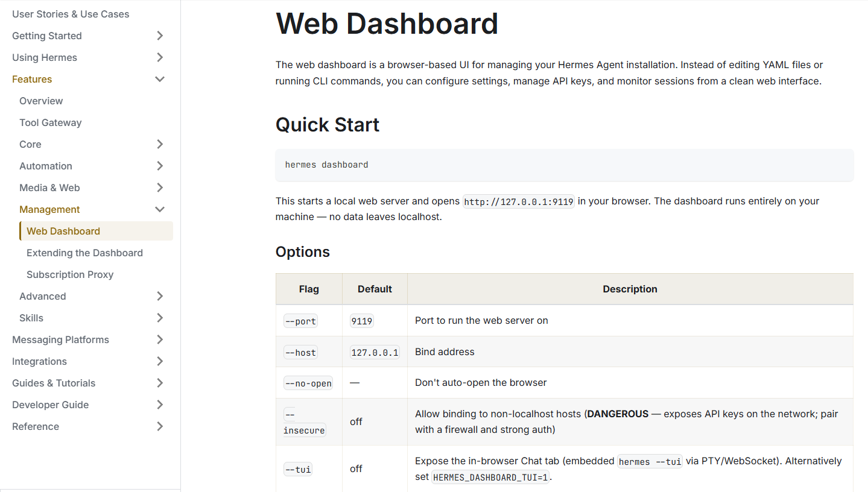Expand the Automation subsection chevron
Screen dimensions: 868x492
coord(160,166)
